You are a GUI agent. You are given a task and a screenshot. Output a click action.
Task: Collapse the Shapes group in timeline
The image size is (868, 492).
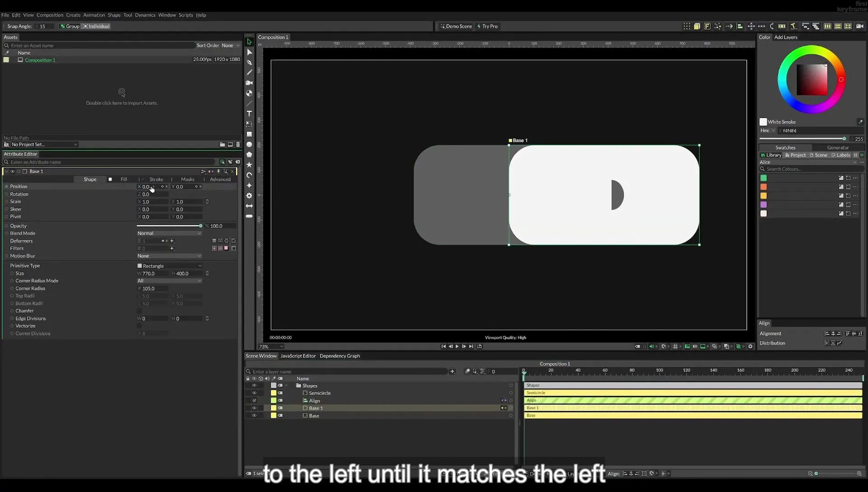(x=286, y=386)
